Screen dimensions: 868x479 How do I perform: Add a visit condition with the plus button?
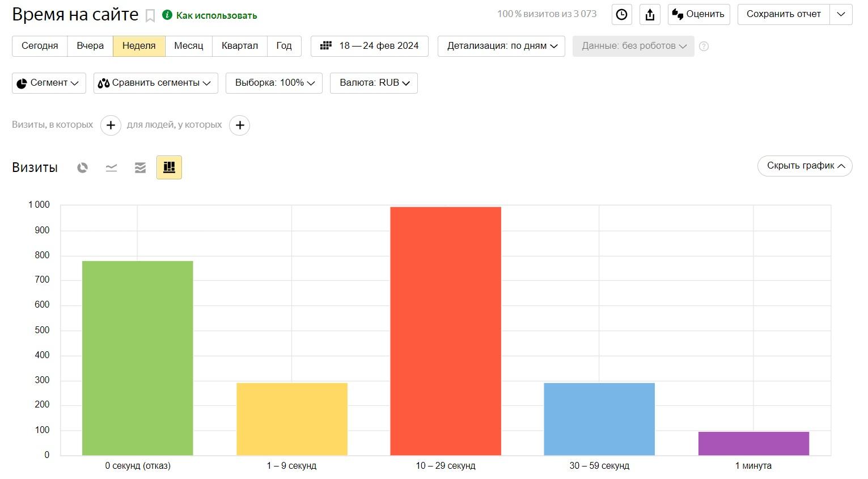[x=111, y=125]
